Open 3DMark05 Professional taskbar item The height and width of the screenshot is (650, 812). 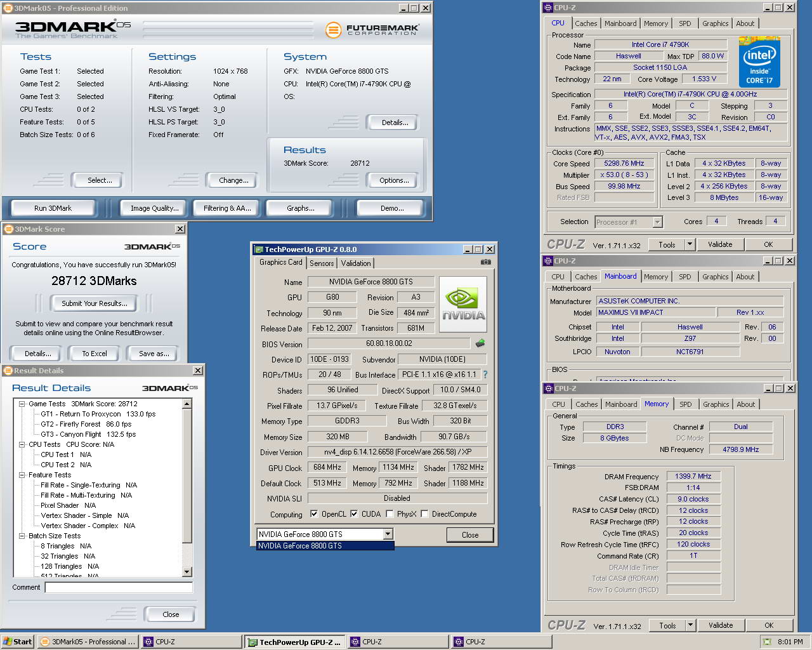tap(88, 642)
